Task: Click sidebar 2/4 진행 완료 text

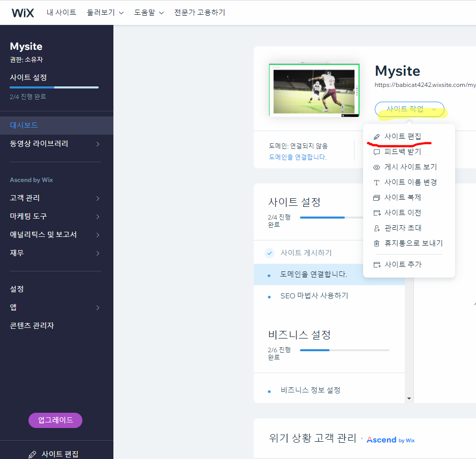Action: pyautogui.click(x=28, y=97)
